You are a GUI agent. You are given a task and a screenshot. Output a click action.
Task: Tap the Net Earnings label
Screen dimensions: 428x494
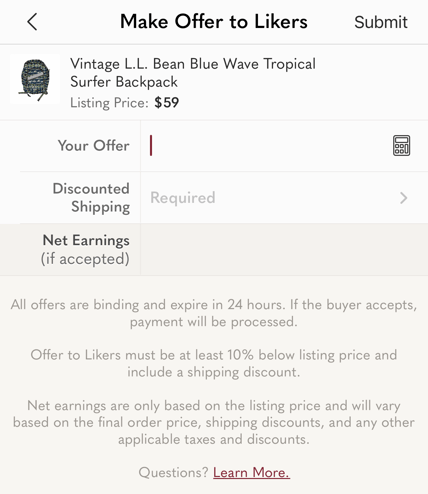(85, 249)
